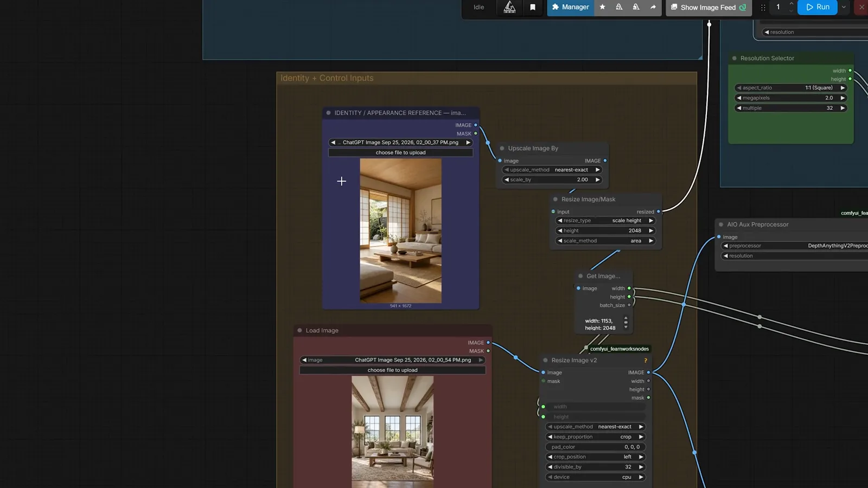Open the dropdown chevron next to Run
This screenshot has height=488, width=868.
[x=844, y=7]
